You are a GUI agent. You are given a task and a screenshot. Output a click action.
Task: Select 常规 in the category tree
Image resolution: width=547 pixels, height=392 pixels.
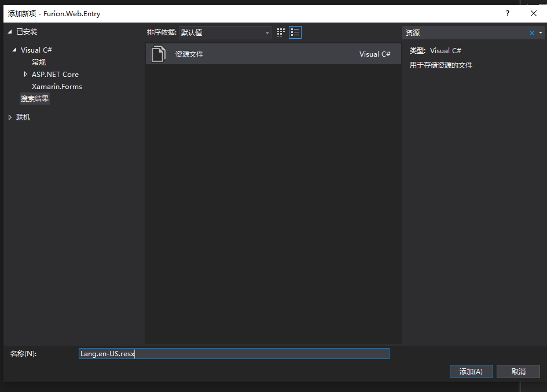point(39,62)
